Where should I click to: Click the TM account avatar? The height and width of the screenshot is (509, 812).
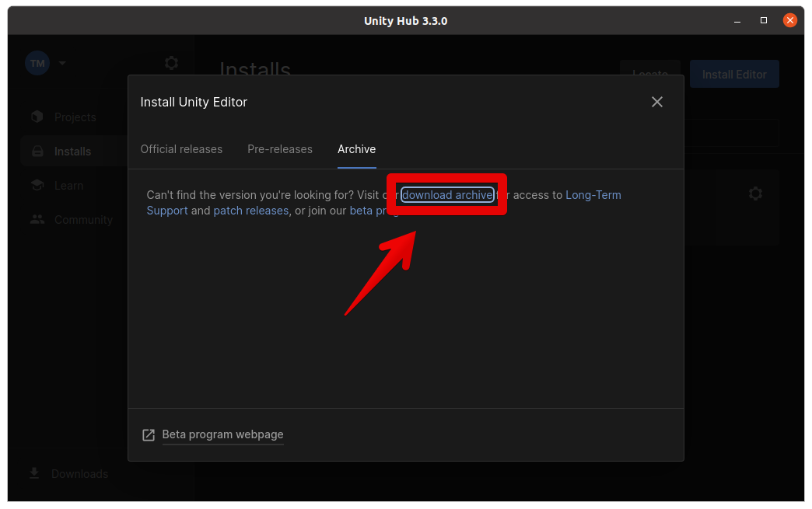tap(37, 63)
